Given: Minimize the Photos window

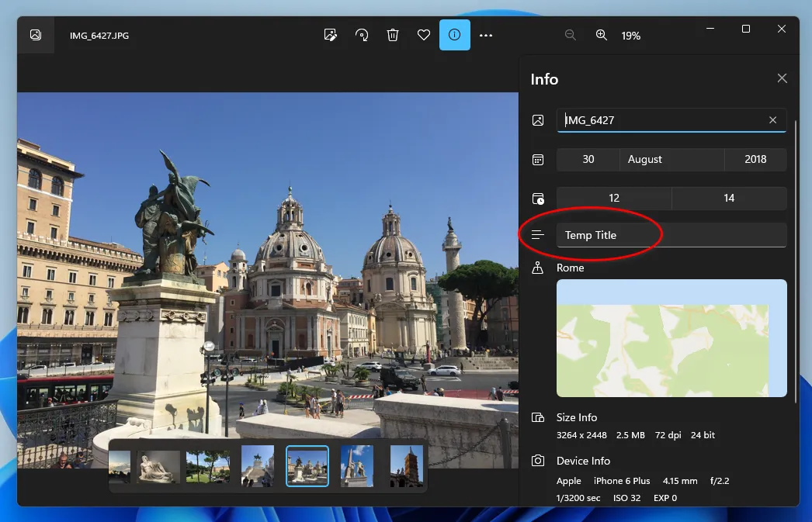Looking at the screenshot, I should click(x=710, y=29).
